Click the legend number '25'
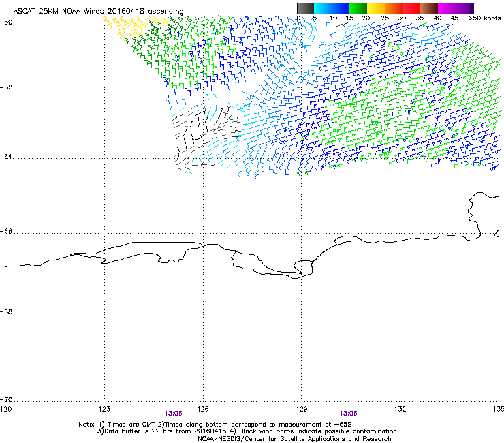The image size is (504, 443). coord(385,18)
